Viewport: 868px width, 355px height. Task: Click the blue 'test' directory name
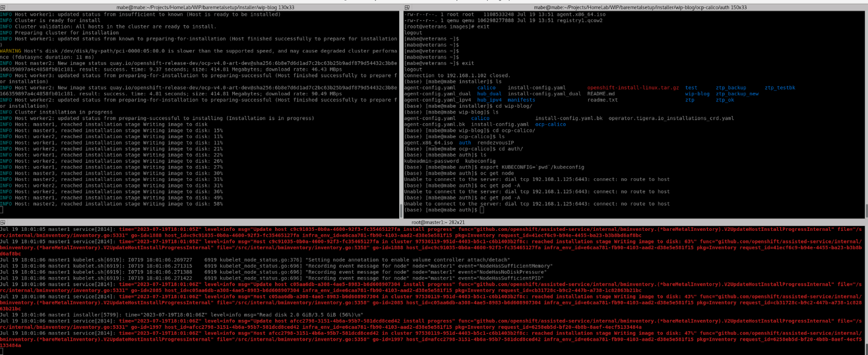[x=691, y=88]
